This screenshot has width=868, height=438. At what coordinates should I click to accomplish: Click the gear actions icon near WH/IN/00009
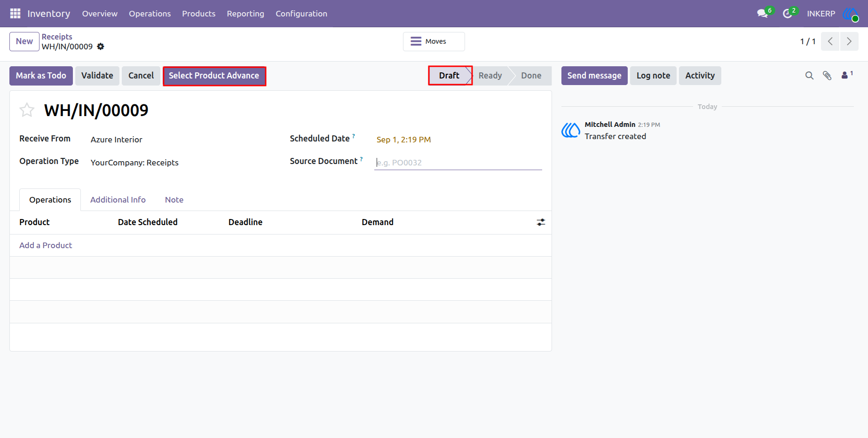tap(101, 47)
